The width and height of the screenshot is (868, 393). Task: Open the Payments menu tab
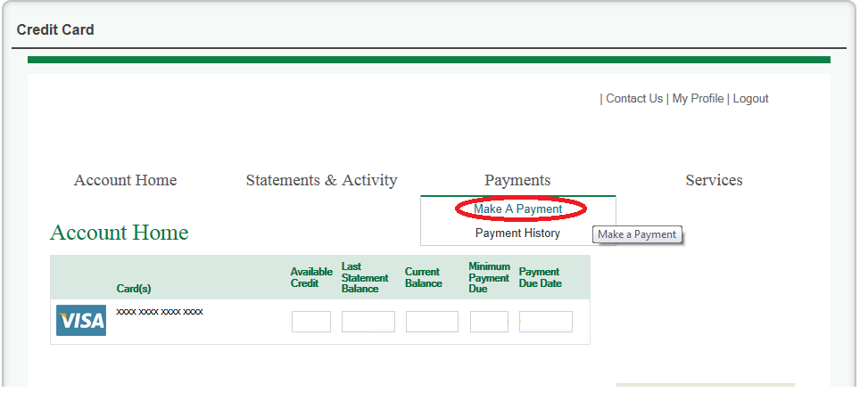(x=517, y=180)
